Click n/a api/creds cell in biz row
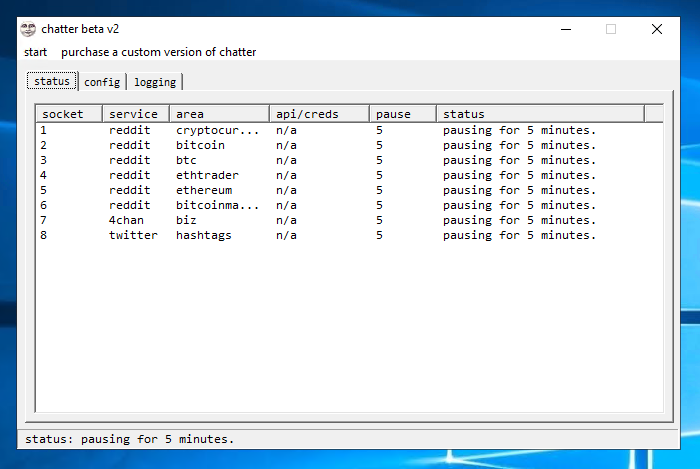This screenshot has width=700, height=469. click(286, 220)
